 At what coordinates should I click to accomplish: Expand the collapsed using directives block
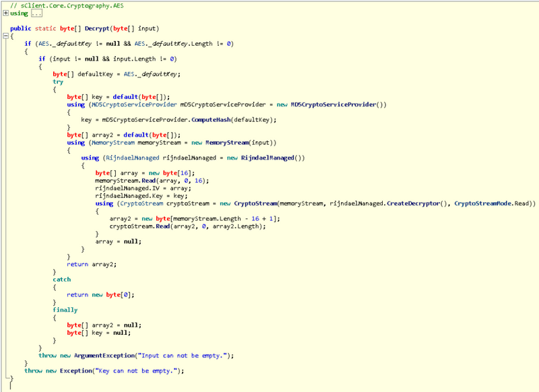5,13
